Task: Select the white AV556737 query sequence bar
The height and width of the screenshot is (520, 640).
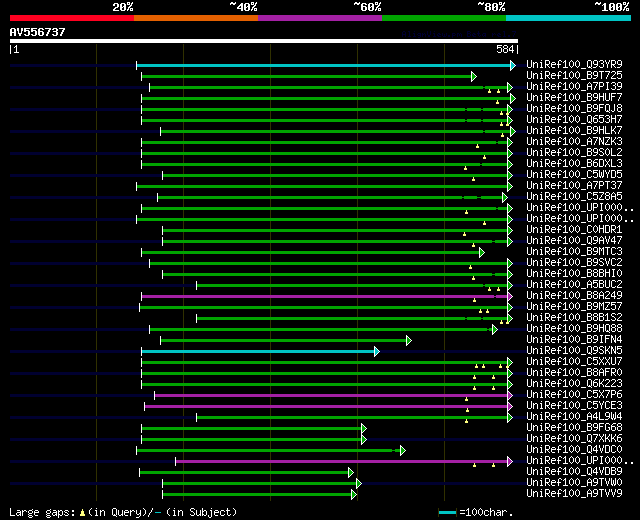Action: (x=264, y=41)
